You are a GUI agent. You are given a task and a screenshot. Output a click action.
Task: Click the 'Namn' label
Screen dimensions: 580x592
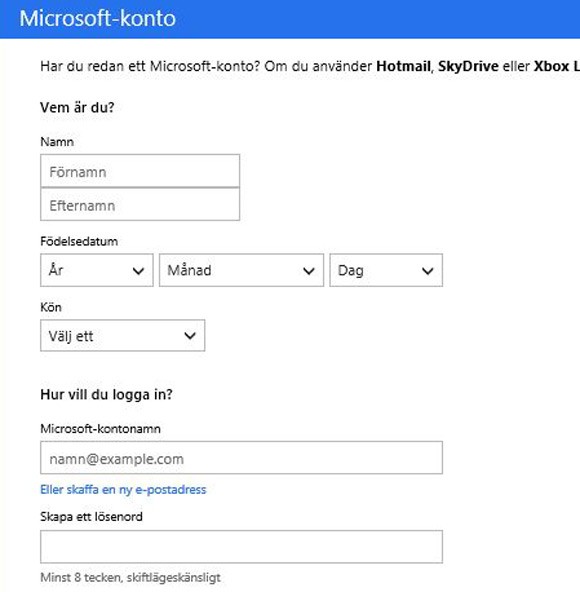pyautogui.click(x=57, y=142)
